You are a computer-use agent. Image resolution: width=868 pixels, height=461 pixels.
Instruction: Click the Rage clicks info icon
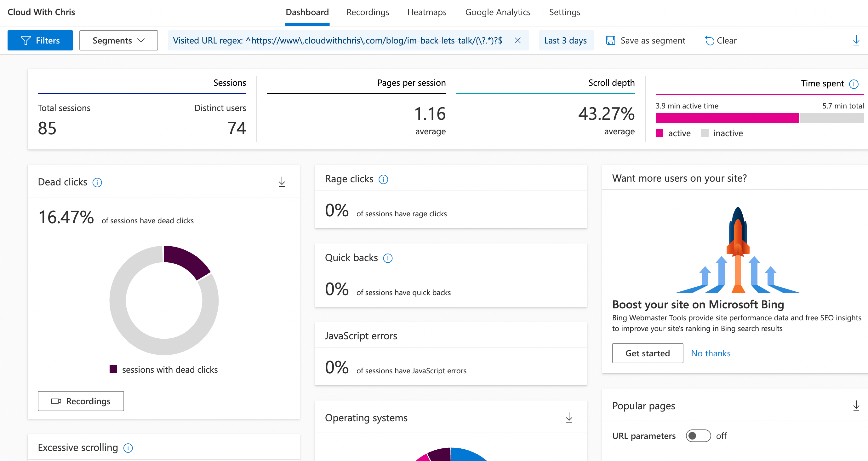(x=384, y=179)
